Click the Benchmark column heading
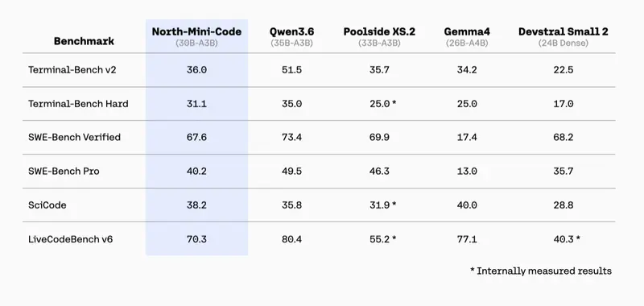Image resolution: width=644 pixels, height=306 pixels. point(84,42)
